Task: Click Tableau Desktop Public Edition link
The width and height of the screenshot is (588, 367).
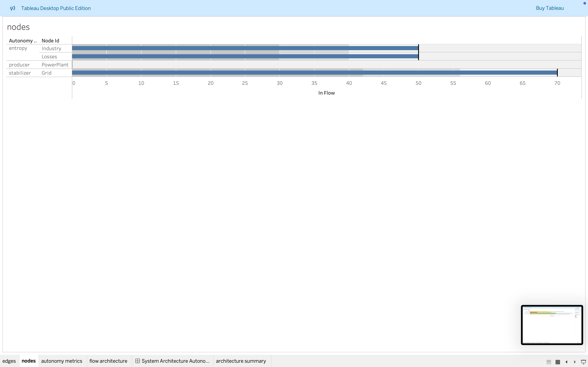Action: coord(56,8)
